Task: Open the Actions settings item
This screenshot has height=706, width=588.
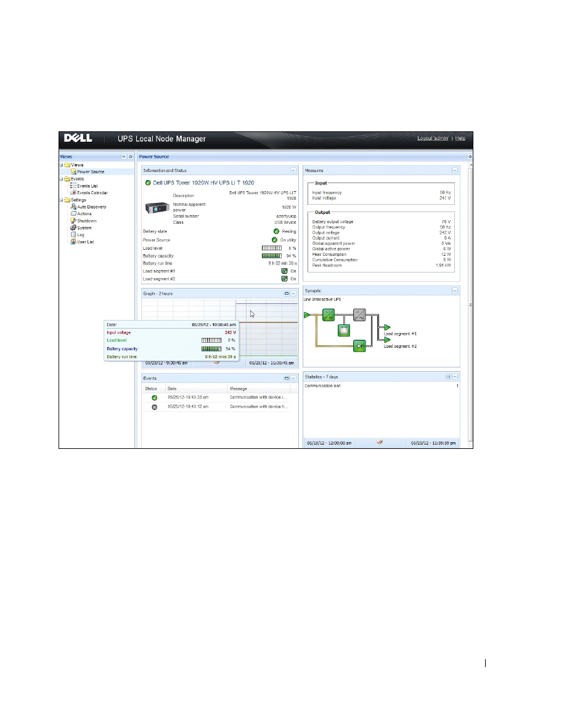Action: [84, 214]
